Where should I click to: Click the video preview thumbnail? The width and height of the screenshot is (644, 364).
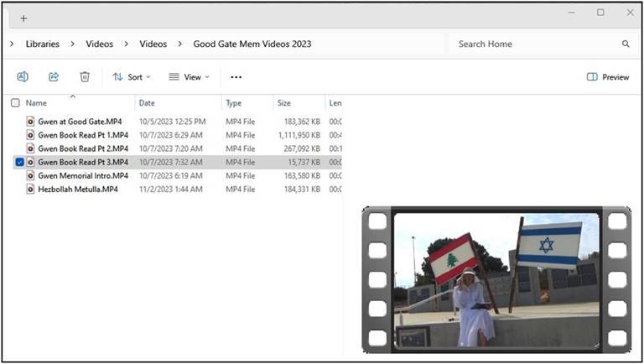pyautogui.click(x=496, y=279)
